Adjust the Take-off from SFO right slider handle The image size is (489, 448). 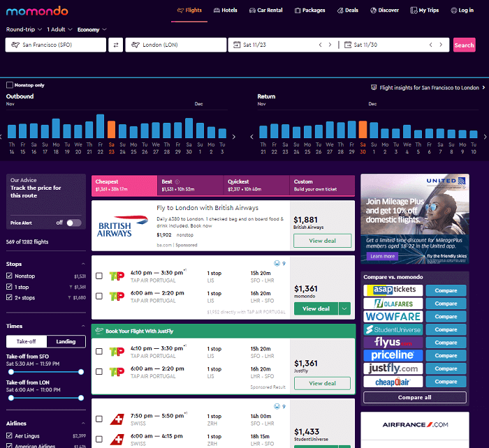81,372
